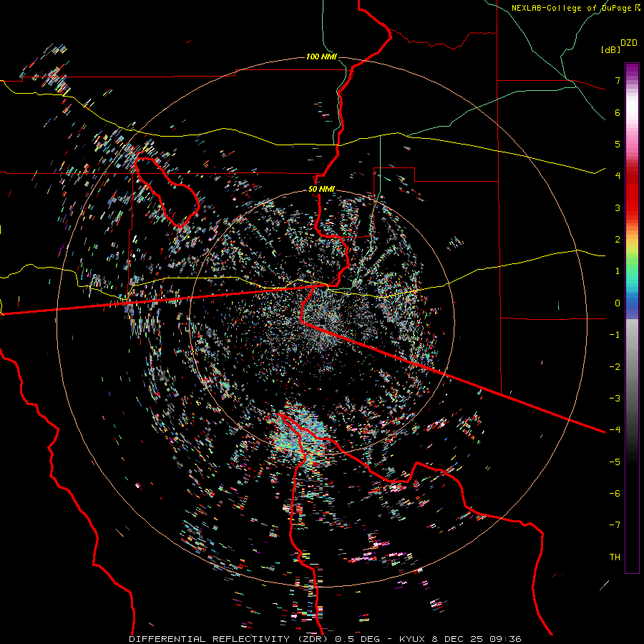Screen dimensions: 644x644
Task: Click the positive 5 label on the color scale
Action: coord(618,144)
